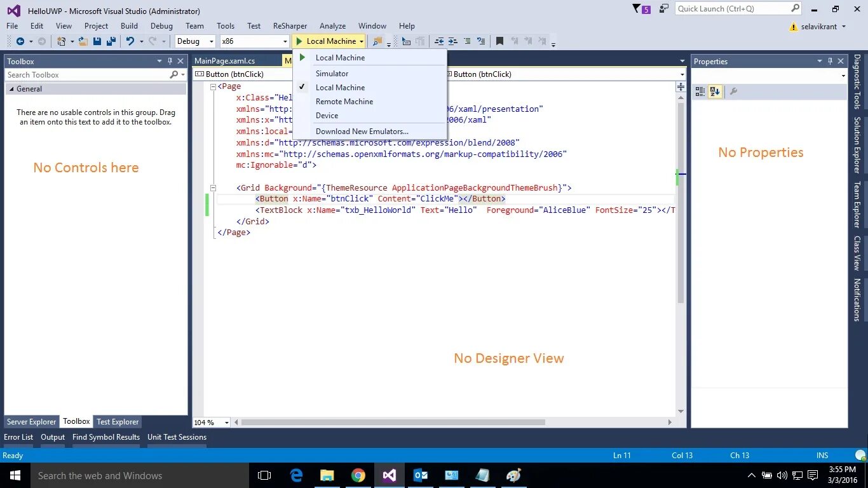Open Task View from the taskbar

pyautogui.click(x=264, y=475)
